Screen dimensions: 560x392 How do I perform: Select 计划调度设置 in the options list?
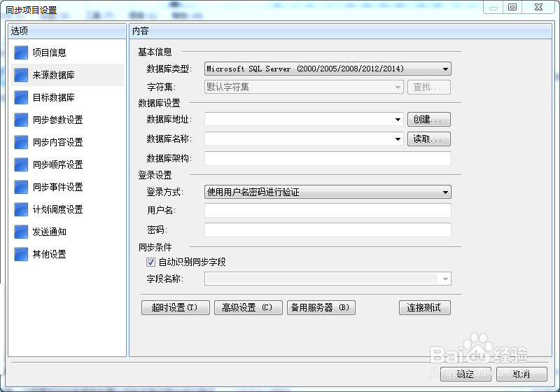67,209
